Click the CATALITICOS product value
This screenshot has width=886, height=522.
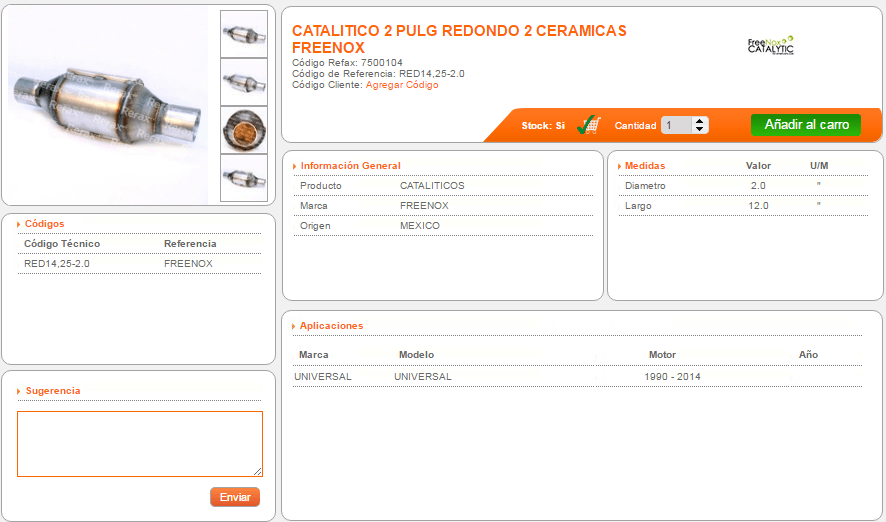coord(432,186)
